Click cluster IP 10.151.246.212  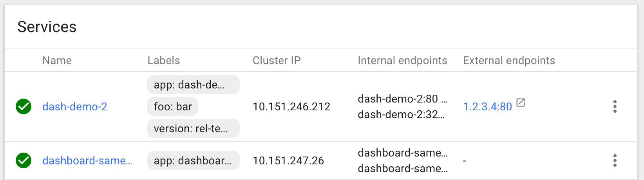click(x=291, y=106)
